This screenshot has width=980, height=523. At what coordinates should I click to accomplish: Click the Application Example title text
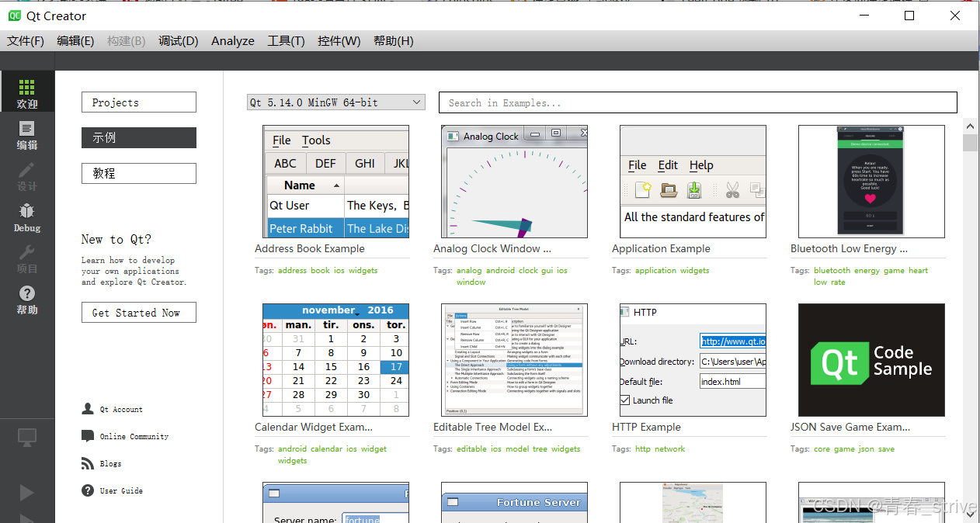661,248
